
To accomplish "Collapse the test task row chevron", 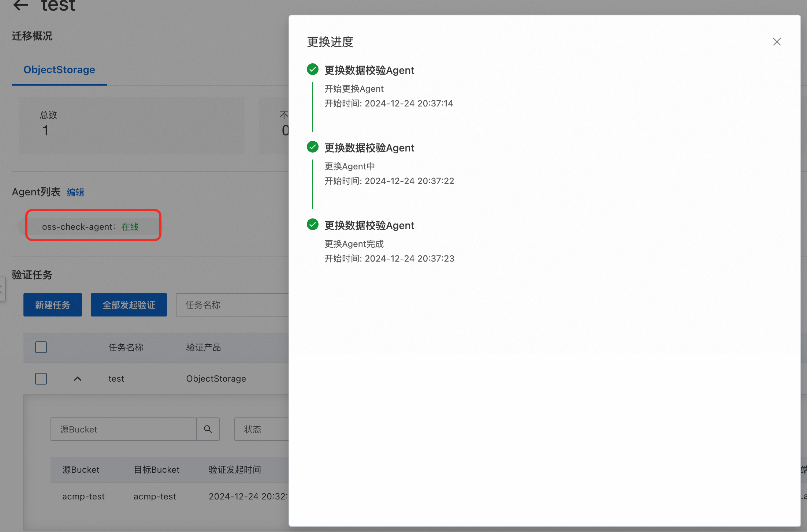I will pyautogui.click(x=77, y=379).
